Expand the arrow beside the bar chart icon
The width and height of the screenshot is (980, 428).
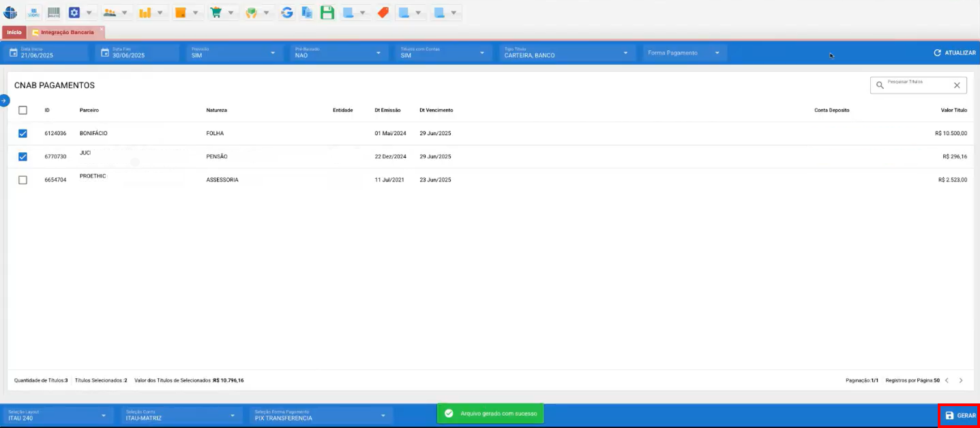point(160,12)
